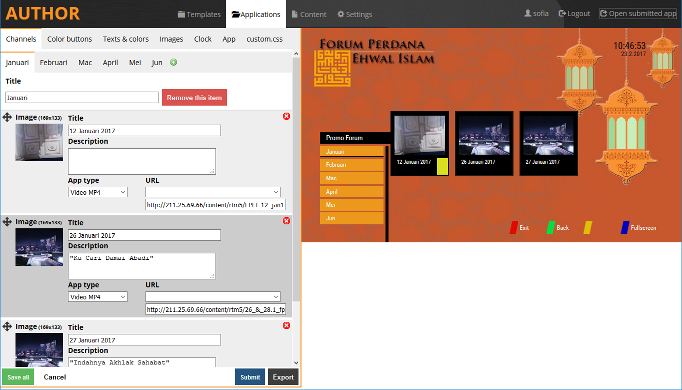
Task: Open the Templates menu
Action: pos(199,14)
